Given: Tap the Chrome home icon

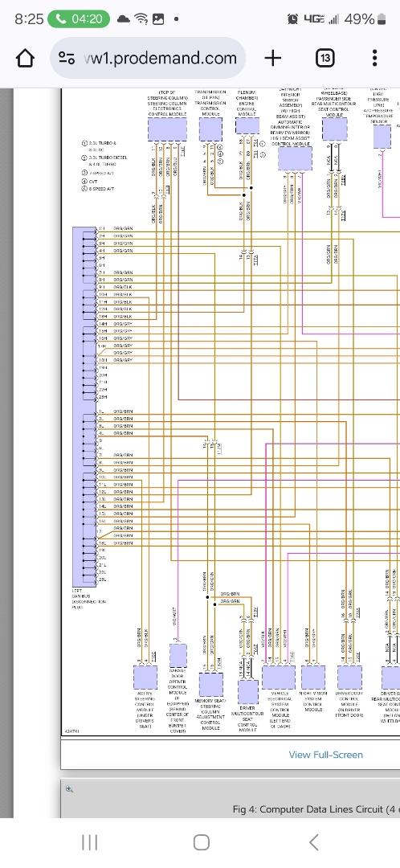Looking at the screenshot, I should tap(25, 58).
